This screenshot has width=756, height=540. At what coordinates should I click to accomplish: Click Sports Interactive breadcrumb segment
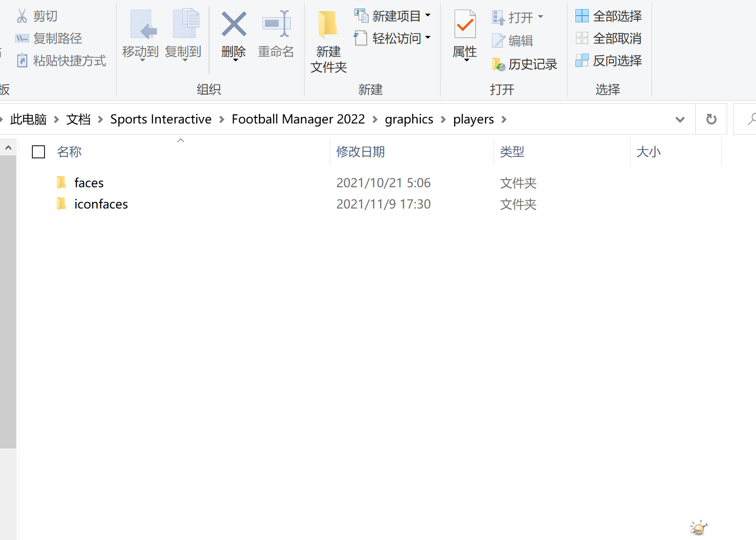161,119
